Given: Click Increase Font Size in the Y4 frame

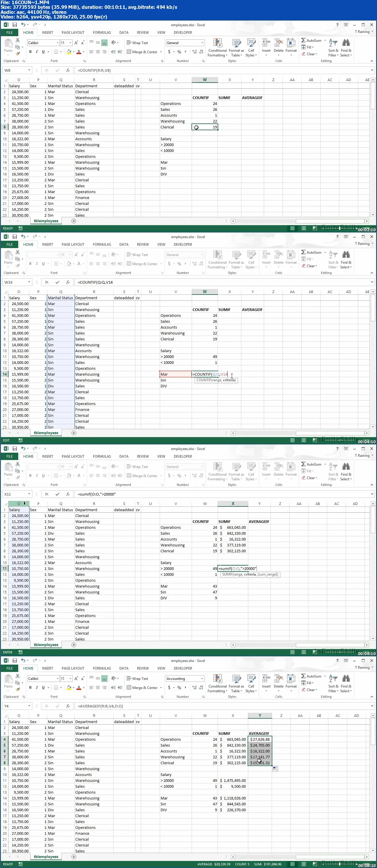Looking at the screenshot, I should point(76,679).
